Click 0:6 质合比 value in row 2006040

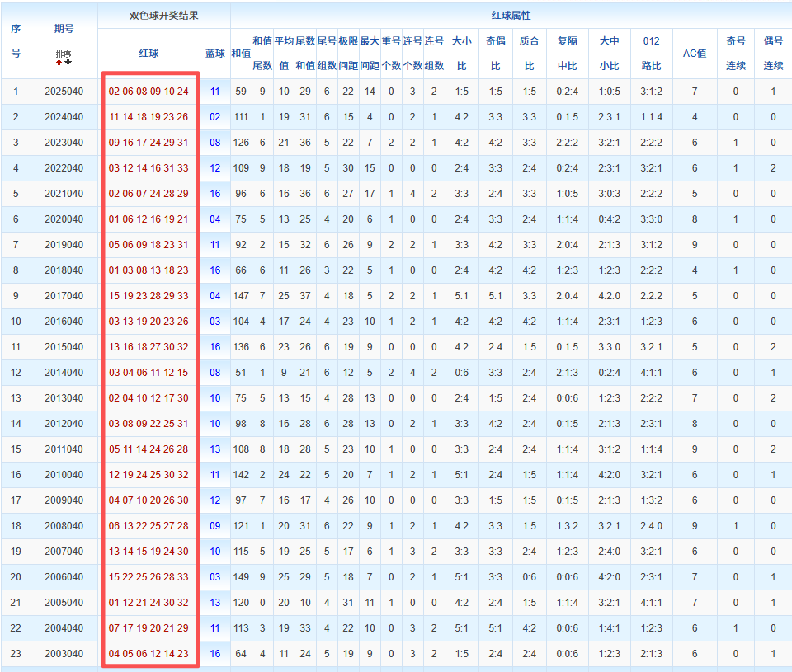point(529,577)
